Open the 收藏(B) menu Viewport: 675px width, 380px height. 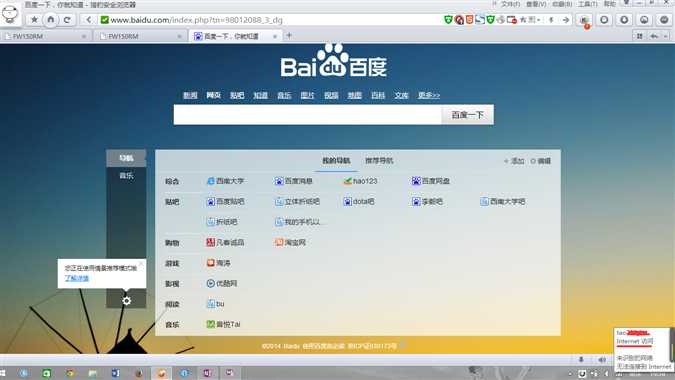coord(562,4)
